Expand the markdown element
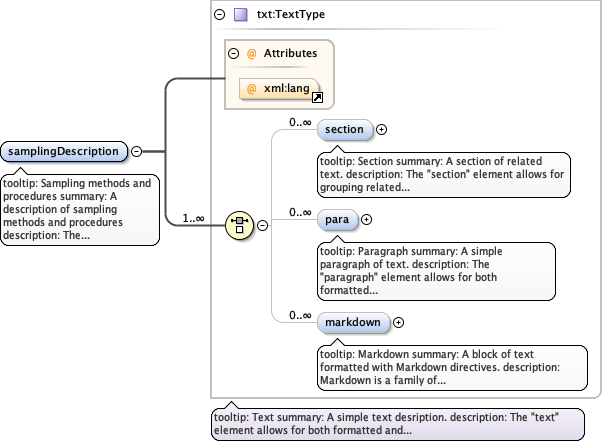The image size is (603, 444). tap(399, 322)
